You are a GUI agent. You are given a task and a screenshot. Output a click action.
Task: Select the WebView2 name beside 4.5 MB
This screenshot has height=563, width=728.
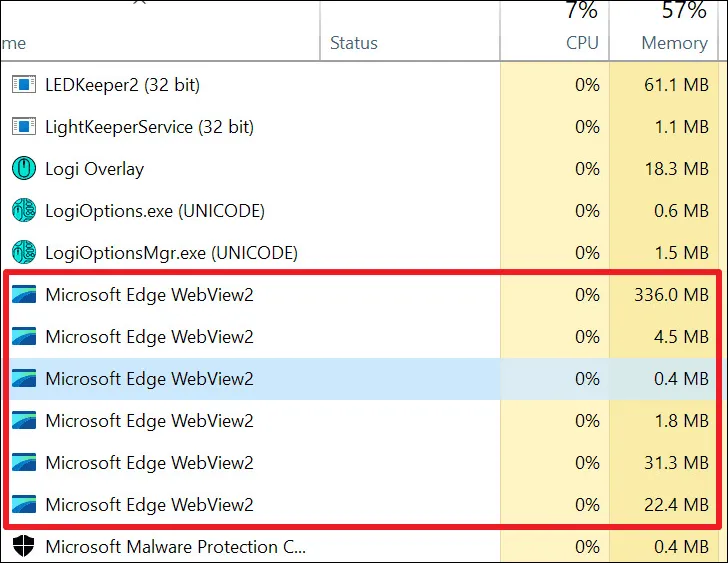point(149,337)
